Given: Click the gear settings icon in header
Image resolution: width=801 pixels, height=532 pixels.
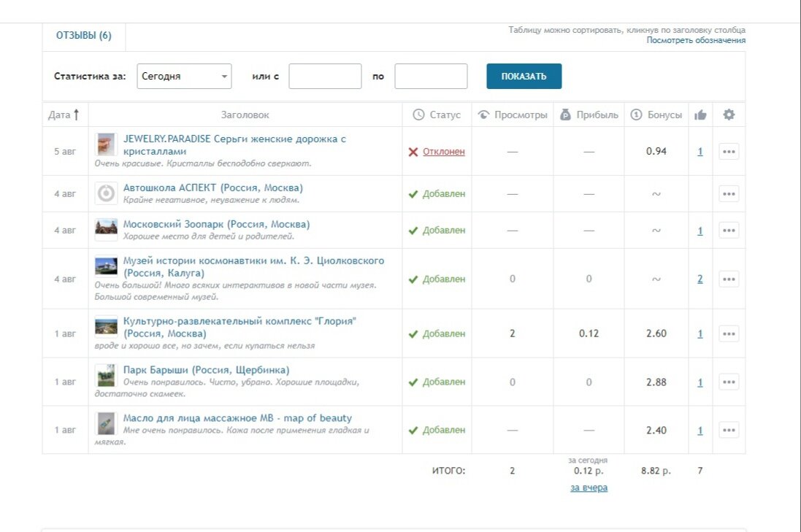Looking at the screenshot, I should (729, 115).
